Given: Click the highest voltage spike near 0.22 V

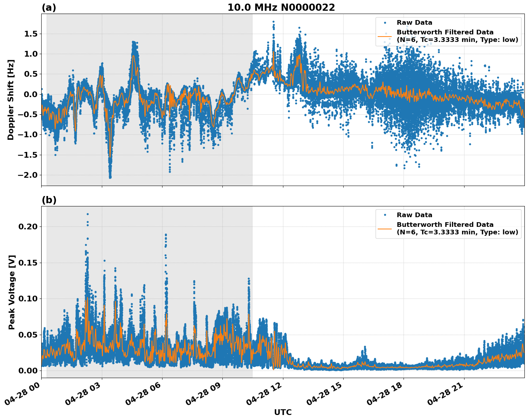Looking at the screenshot, I should [x=87, y=213].
